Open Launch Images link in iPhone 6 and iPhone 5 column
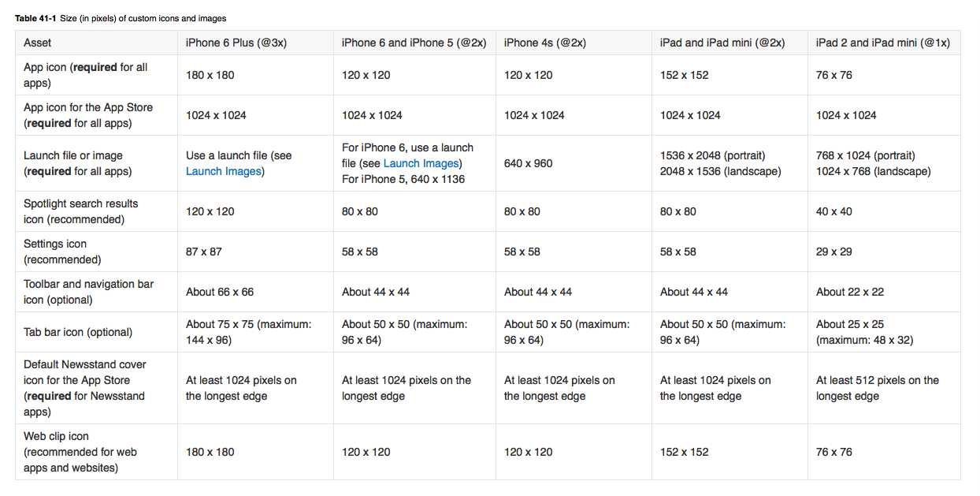980x496 pixels. pos(421,163)
